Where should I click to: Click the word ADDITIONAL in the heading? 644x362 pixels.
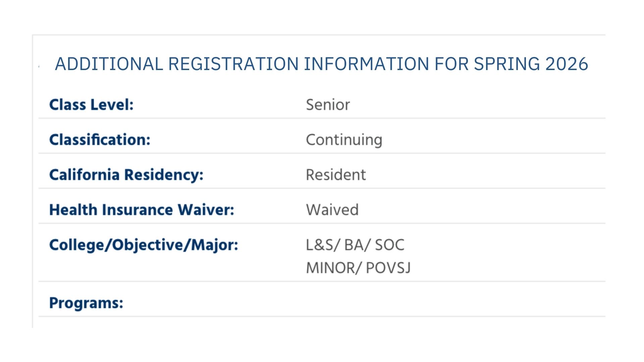coord(109,64)
